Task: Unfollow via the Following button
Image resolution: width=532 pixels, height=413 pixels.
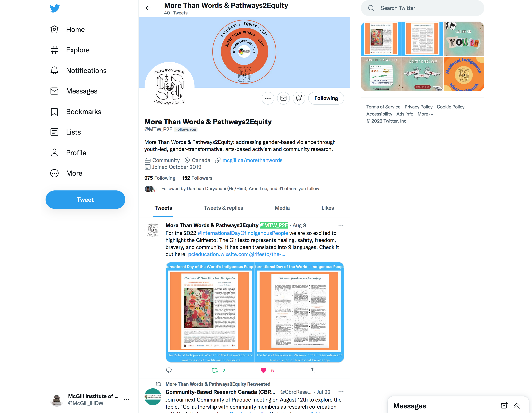Action: click(326, 98)
